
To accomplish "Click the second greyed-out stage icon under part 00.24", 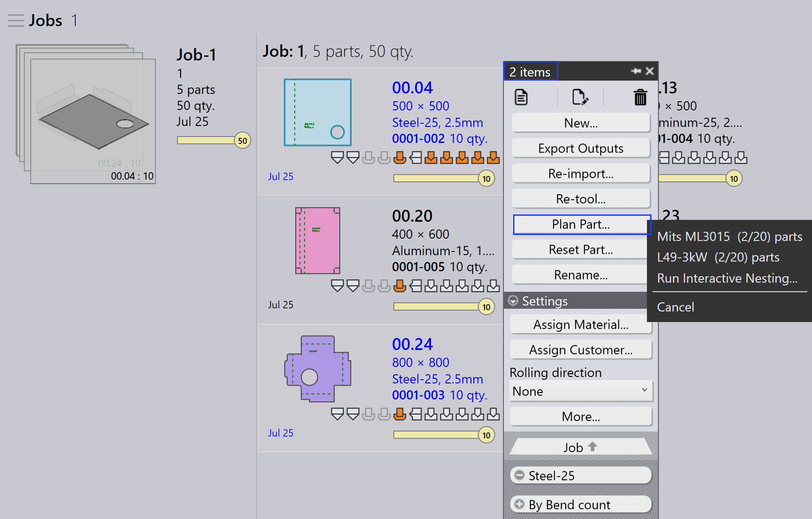I will click(x=384, y=415).
